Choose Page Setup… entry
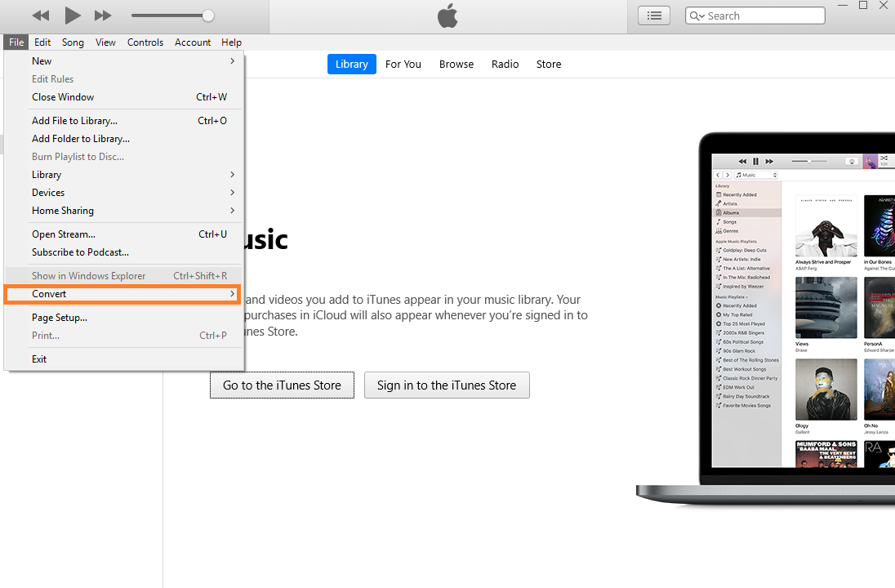The width and height of the screenshot is (895, 588). point(123,318)
